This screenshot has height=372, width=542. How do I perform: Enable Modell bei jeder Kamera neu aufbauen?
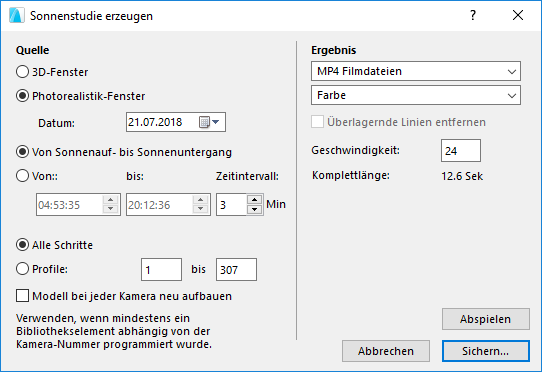pos(22,296)
